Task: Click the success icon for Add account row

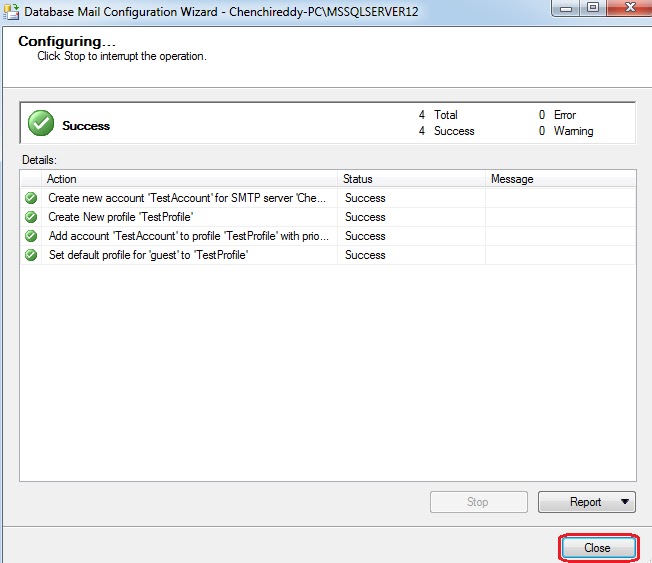Action: click(x=31, y=236)
